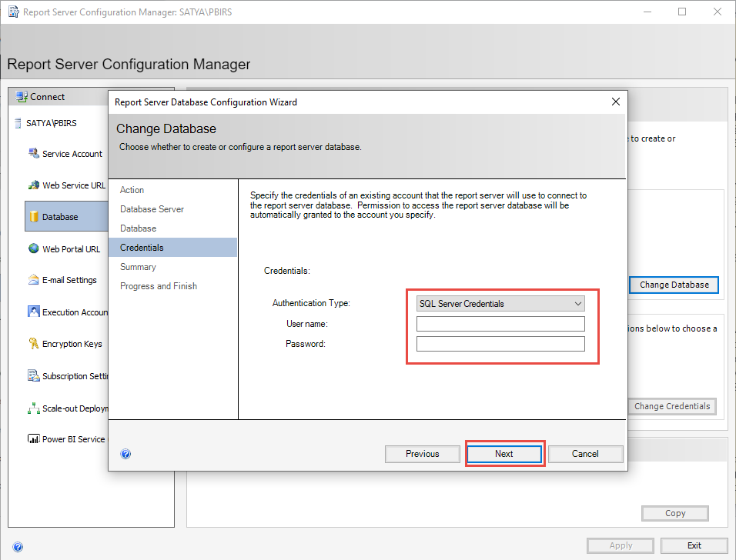This screenshot has width=736, height=560.
Task: Switch to the Summary wizard step
Action: (x=138, y=266)
